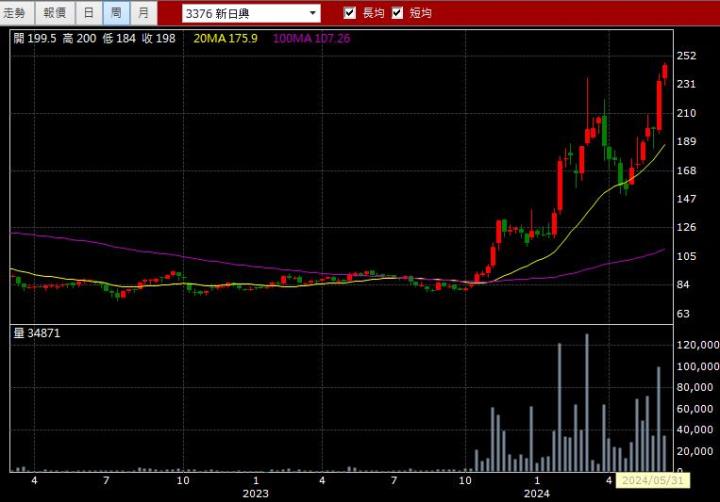Viewport: 720px width, 502px height.
Task: Expand the stock selector dropdown arrow
Action: click(x=313, y=13)
